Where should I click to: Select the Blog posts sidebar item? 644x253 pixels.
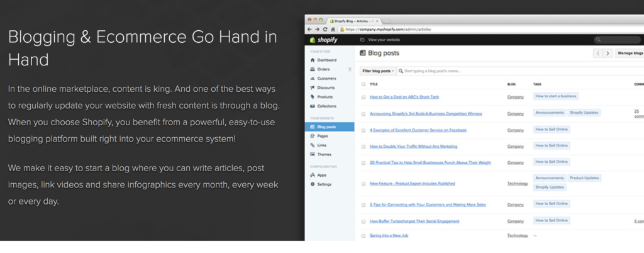pos(330,127)
